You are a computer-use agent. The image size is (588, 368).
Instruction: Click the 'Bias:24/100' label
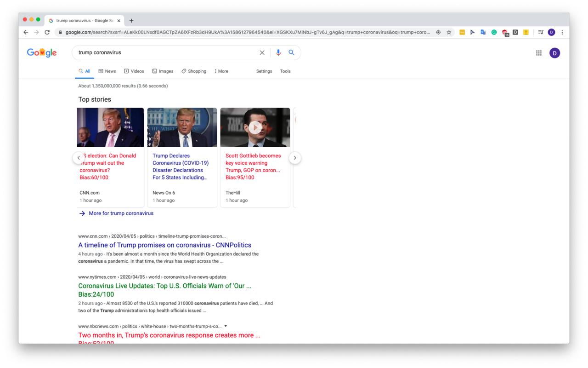click(x=96, y=294)
